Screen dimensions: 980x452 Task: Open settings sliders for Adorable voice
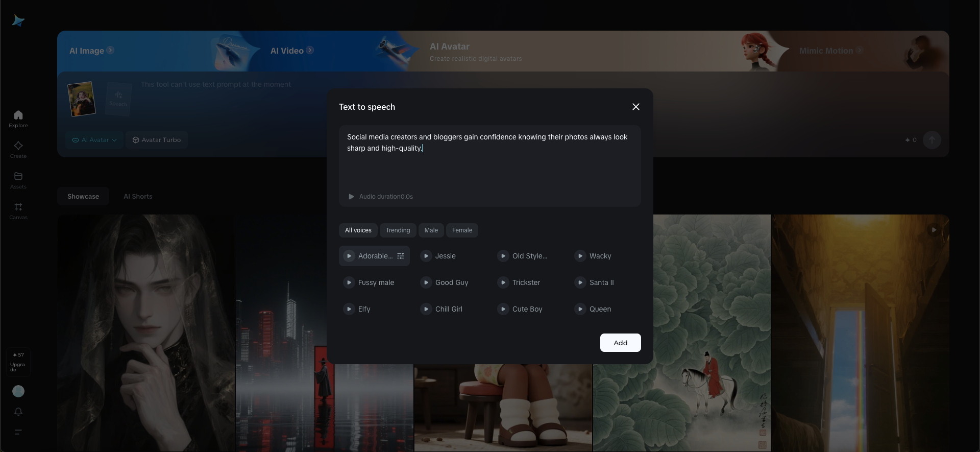[x=401, y=256]
